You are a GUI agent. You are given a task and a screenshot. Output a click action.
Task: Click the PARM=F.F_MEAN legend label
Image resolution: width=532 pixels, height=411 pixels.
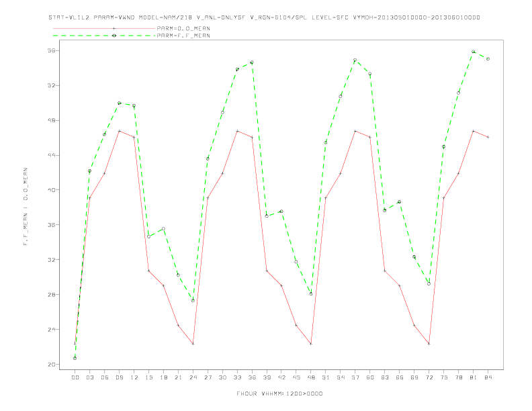tap(183, 36)
